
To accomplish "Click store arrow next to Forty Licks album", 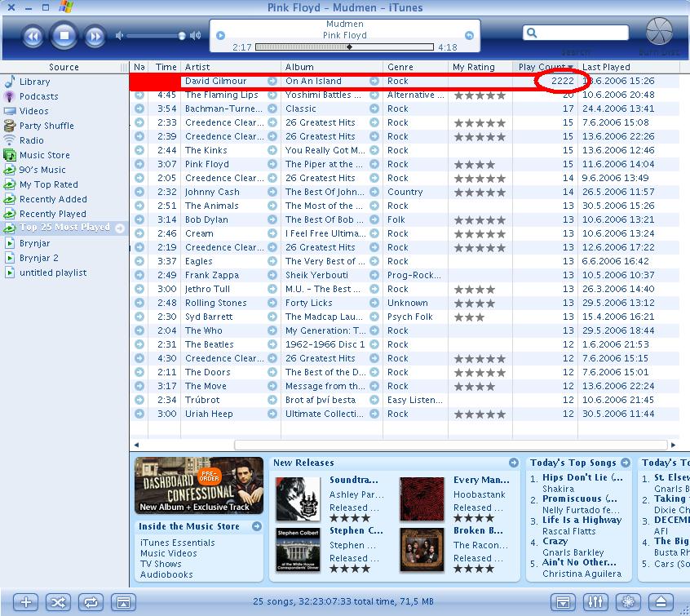I will tap(374, 303).
